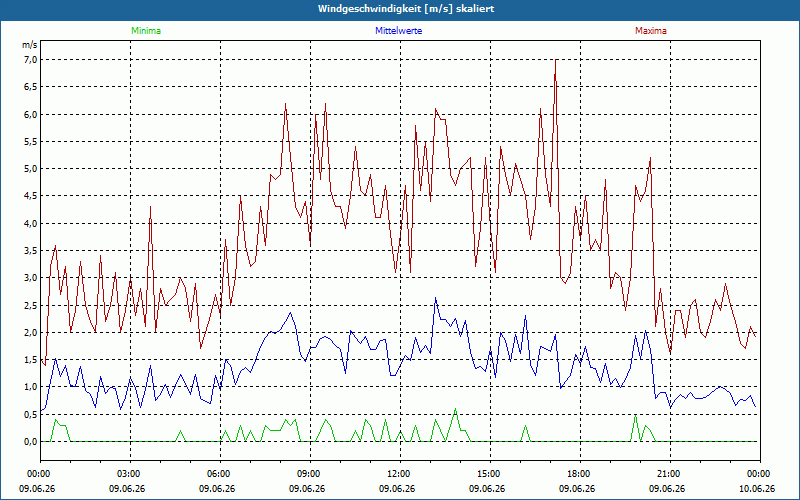
Task: Click the 4,5 y-axis value
Action: pyautogui.click(x=31, y=196)
